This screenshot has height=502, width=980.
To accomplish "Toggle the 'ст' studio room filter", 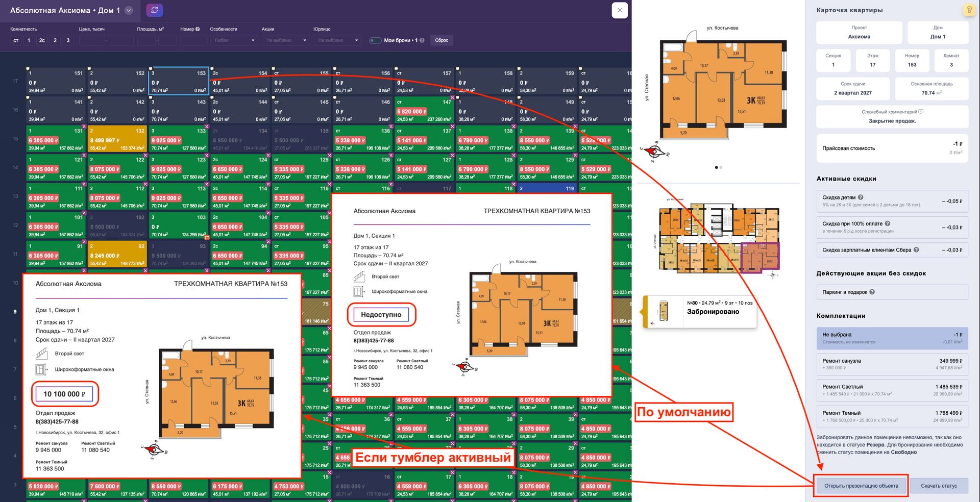I will click(x=16, y=40).
